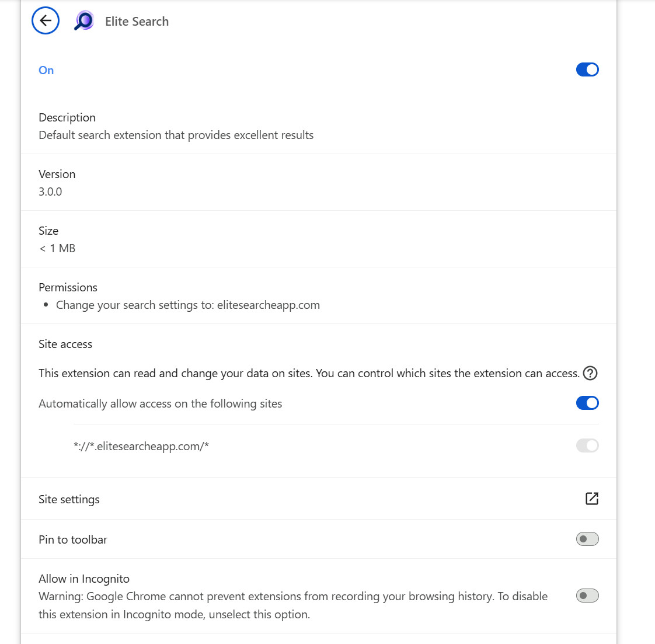Enable Allow in Incognito
Image resolution: width=655 pixels, height=644 pixels.
(587, 596)
